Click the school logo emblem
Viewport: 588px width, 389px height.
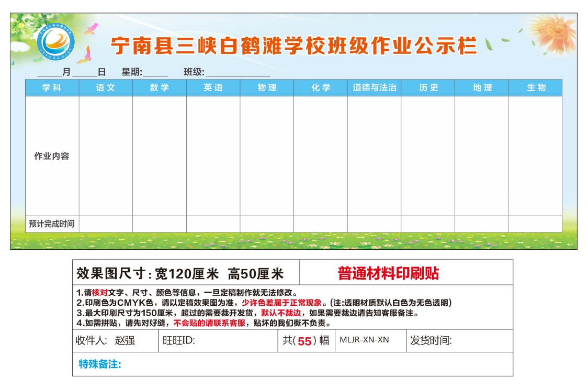(55, 41)
